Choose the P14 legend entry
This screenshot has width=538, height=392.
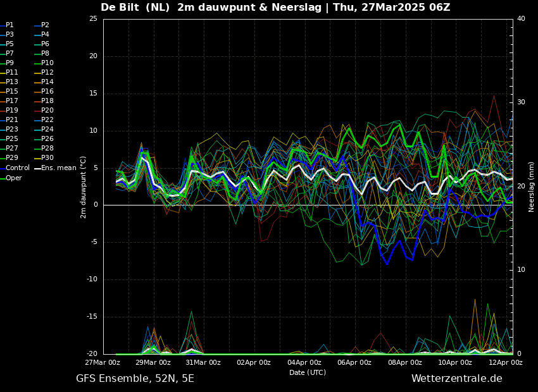click(x=44, y=82)
